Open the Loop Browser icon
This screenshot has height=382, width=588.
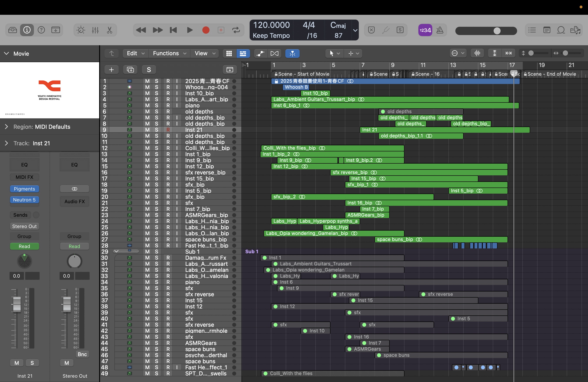click(x=561, y=30)
